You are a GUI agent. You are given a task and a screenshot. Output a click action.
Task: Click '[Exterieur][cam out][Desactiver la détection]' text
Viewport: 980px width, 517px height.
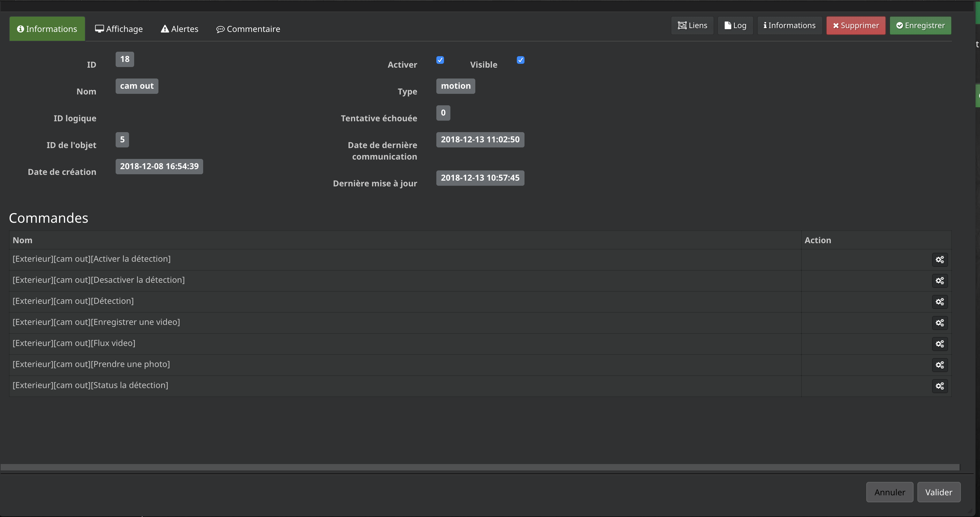[x=98, y=280]
